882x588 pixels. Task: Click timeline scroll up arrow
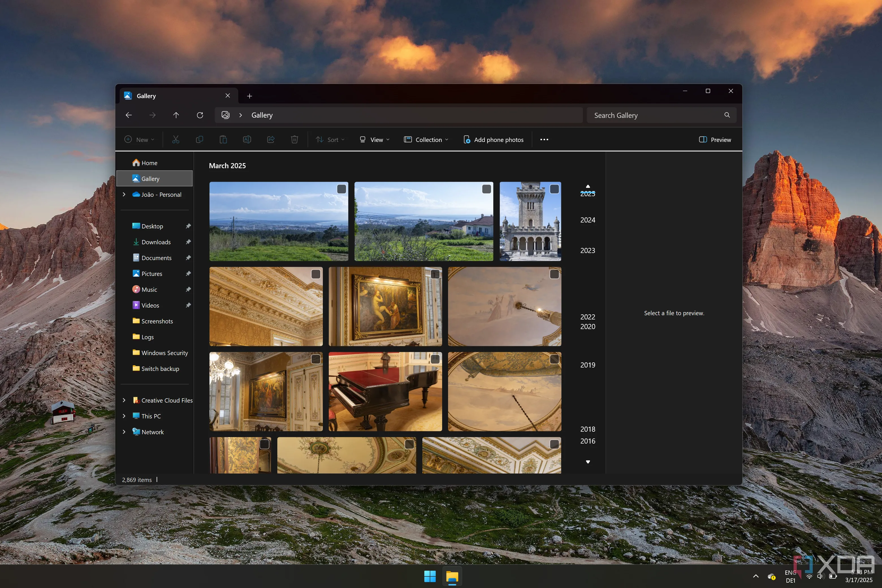588,186
